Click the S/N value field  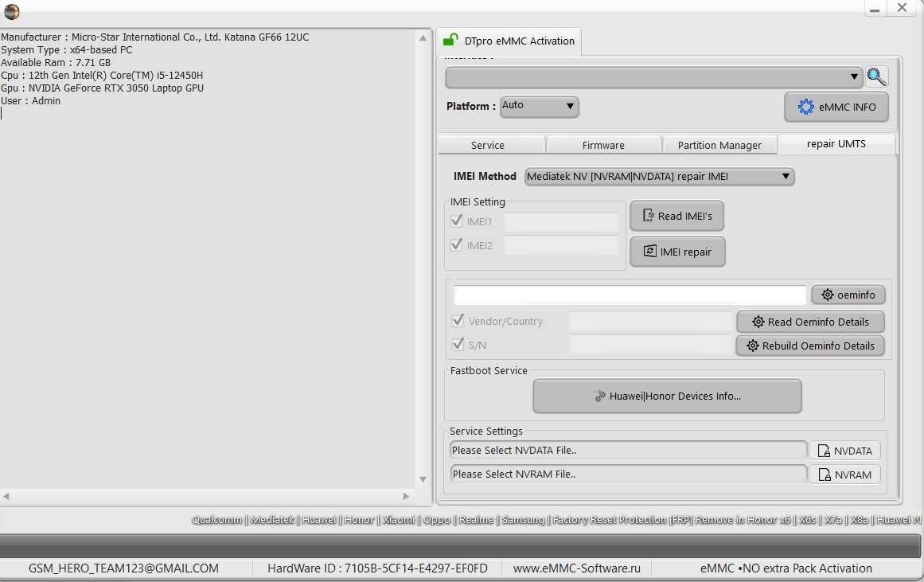tap(651, 345)
